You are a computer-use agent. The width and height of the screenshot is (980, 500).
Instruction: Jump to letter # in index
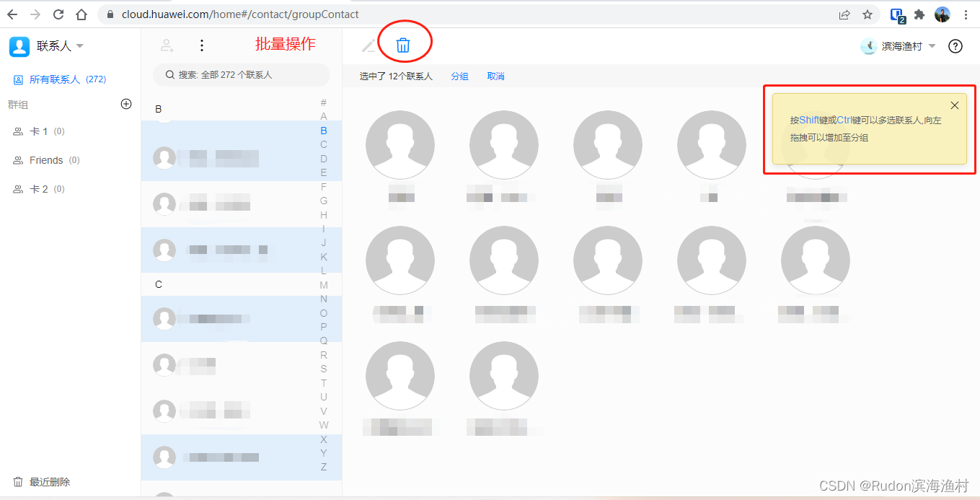pyautogui.click(x=324, y=102)
